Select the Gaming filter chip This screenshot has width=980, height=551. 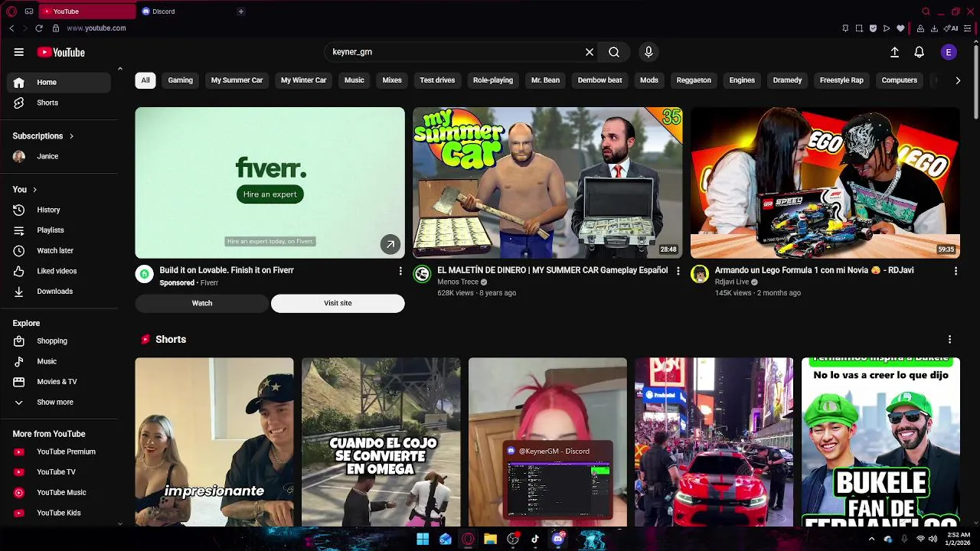coord(181,80)
